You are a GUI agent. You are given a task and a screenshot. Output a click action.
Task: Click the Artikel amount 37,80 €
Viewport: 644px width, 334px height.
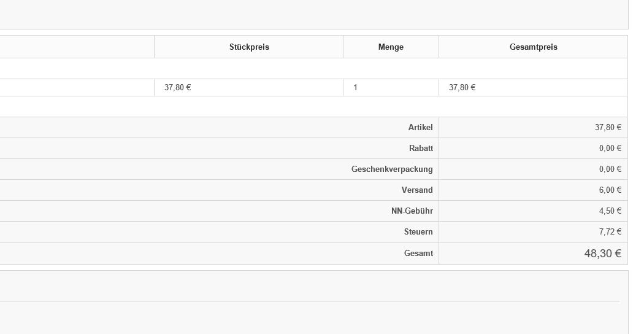[x=608, y=128]
